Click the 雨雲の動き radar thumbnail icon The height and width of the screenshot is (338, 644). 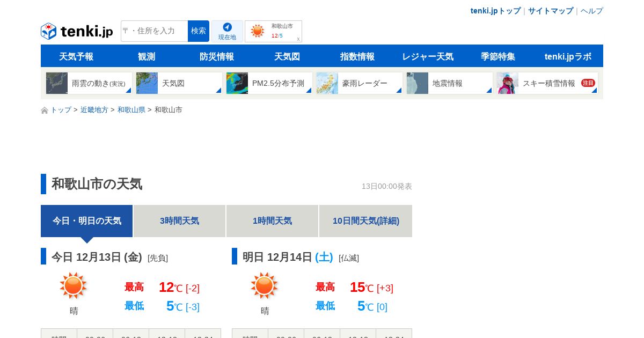coord(57,83)
